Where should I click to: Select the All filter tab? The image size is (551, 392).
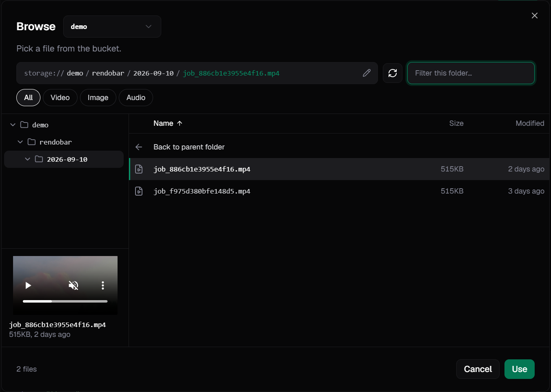28,98
